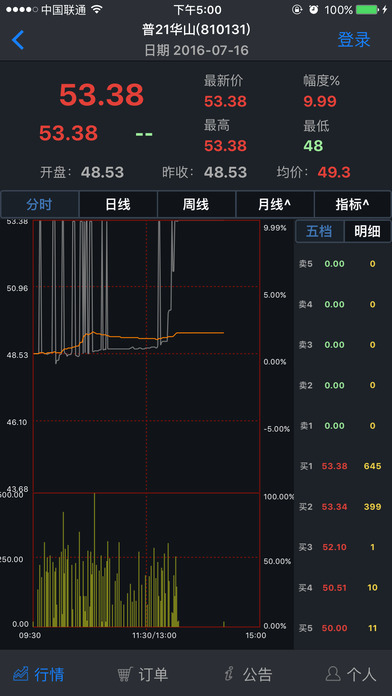Tap the 行情 chart icon
This screenshot has height=696, width=392.
click(x=20, y=674)
